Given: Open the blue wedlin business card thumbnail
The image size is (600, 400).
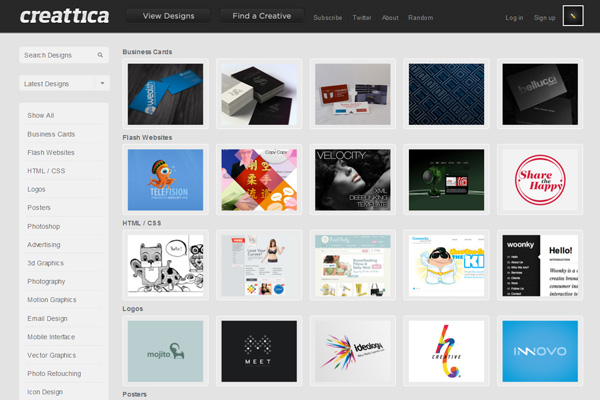Looking at the screenshot, I should point(165,94).
